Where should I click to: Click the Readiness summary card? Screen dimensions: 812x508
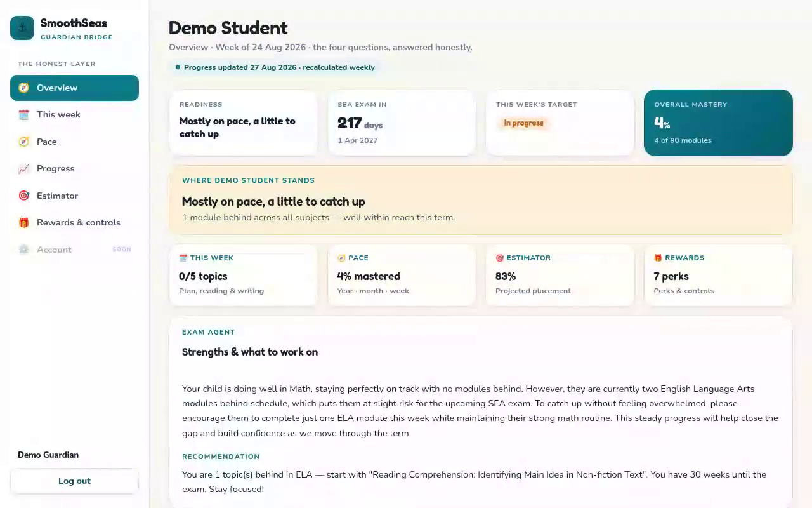click(x=243, y=123)
